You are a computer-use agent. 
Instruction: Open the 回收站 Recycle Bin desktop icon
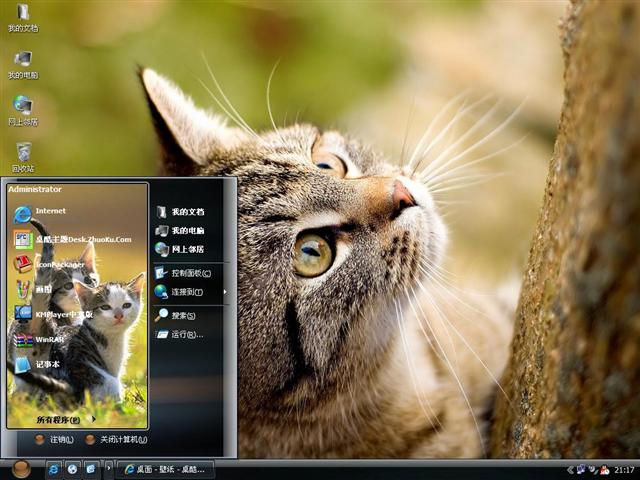click(x=23, y=155)
